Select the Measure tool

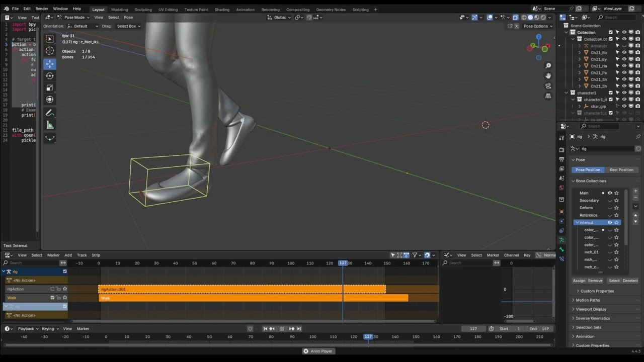tap(50, 125)
